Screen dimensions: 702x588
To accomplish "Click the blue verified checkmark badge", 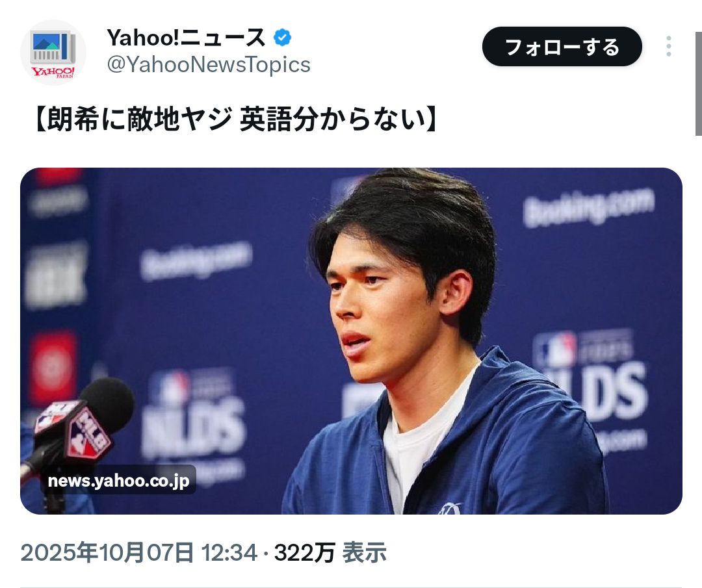I will pos(282,38).
